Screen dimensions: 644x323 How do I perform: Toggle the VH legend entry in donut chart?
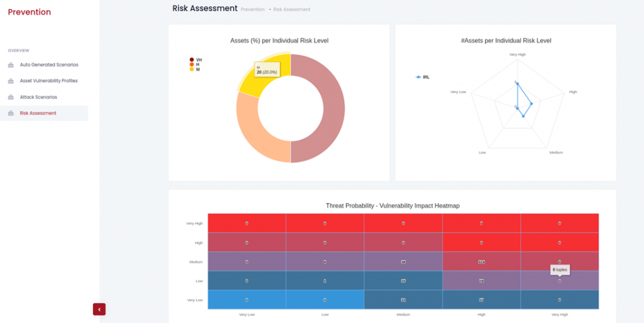[196, 60]
